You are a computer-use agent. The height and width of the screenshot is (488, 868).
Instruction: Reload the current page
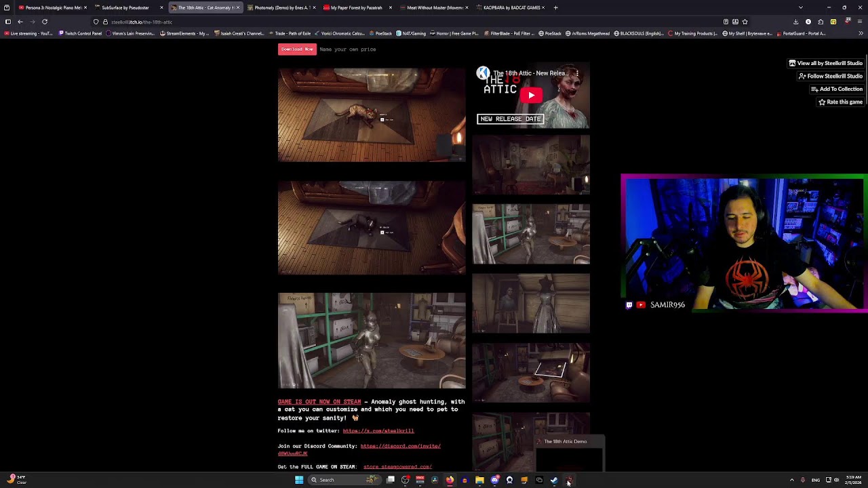(45, 22)
